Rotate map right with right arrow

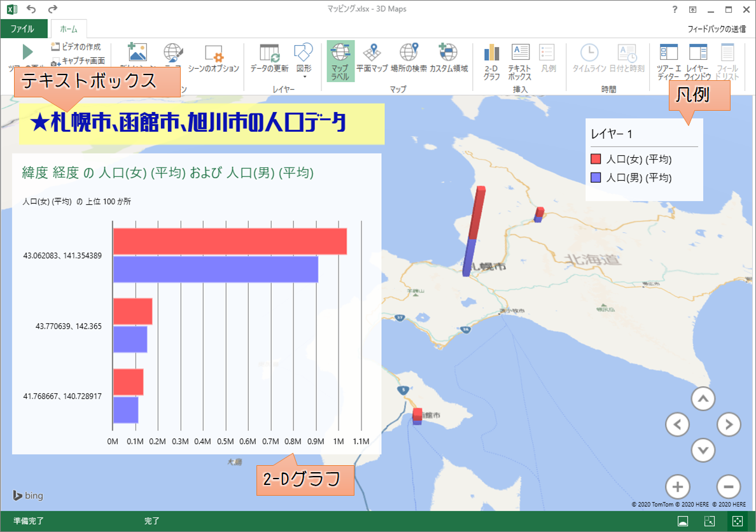pos(729,424)
